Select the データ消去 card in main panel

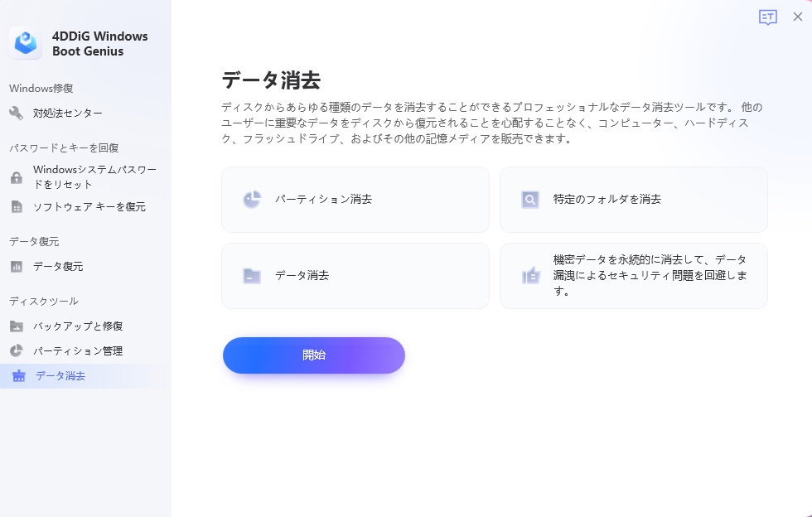coord(355,275)
